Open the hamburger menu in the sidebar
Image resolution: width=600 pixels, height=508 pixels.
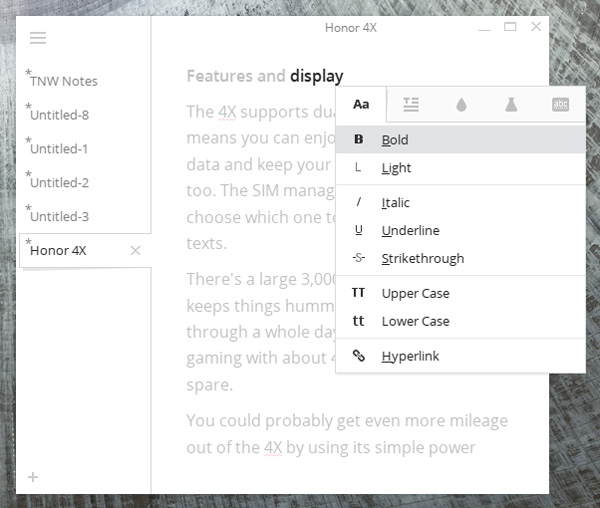pyautogui.click(x=38, y=38)
